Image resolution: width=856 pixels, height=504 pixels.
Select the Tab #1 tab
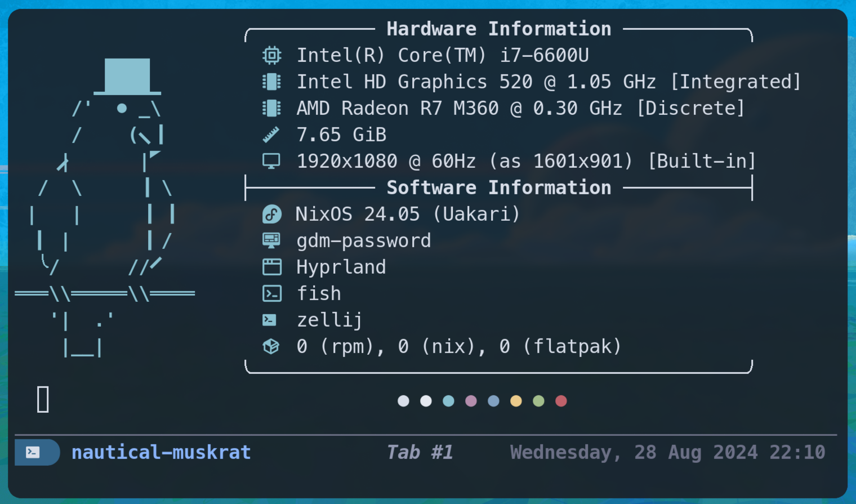[420, 452]
